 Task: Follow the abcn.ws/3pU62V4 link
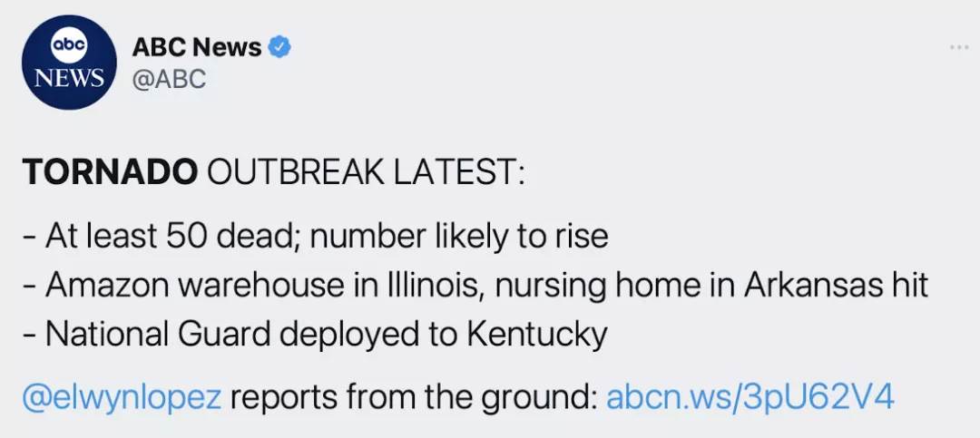coord(750,397)
